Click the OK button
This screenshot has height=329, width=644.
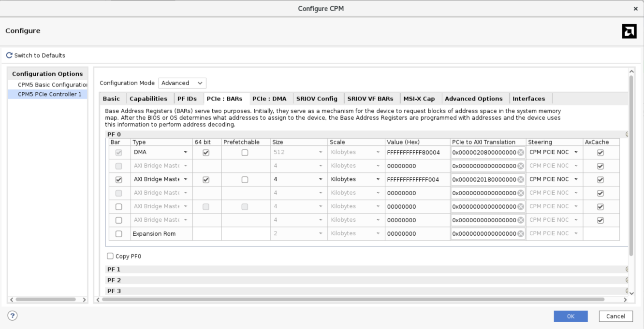571,316
